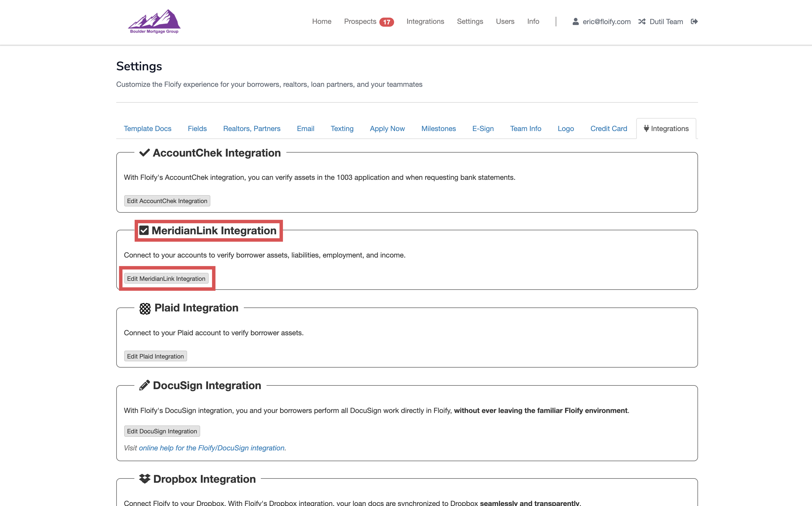
Task: Select the Texting tab
Action: [342, 128]
